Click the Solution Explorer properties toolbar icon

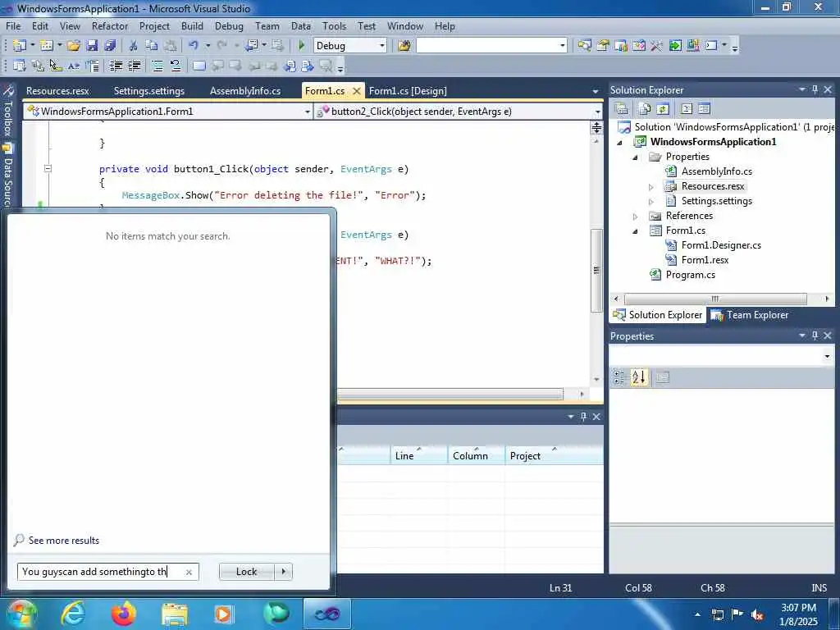(x=622, y=109)
